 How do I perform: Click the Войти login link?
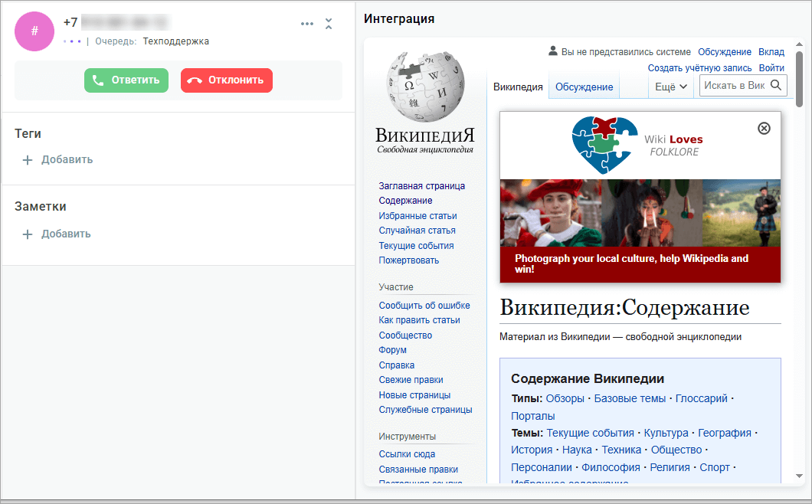(x=771, y=68)
